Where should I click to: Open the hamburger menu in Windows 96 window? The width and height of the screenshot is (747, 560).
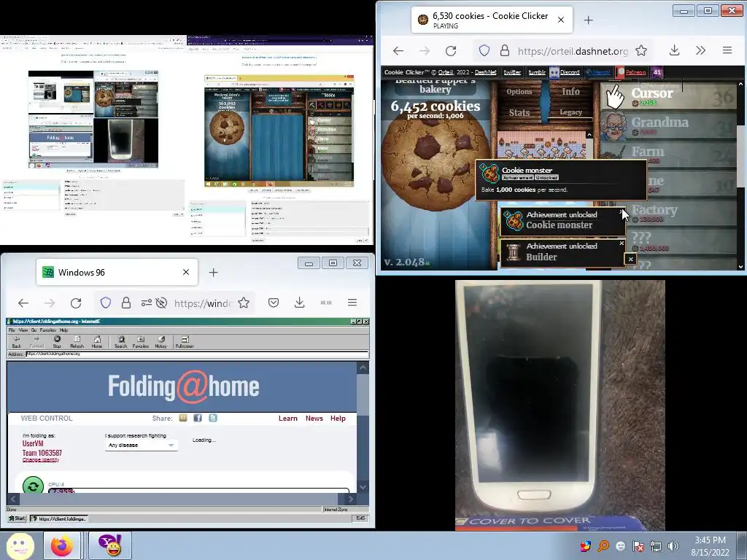coord(352,303)
